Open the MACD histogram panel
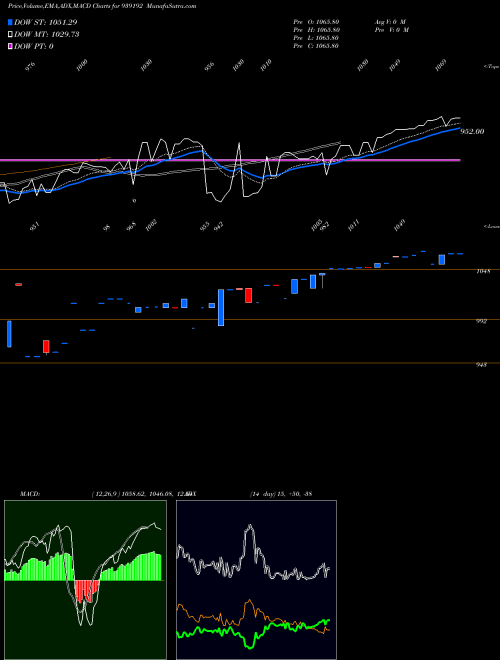 (x=85, y=580)
